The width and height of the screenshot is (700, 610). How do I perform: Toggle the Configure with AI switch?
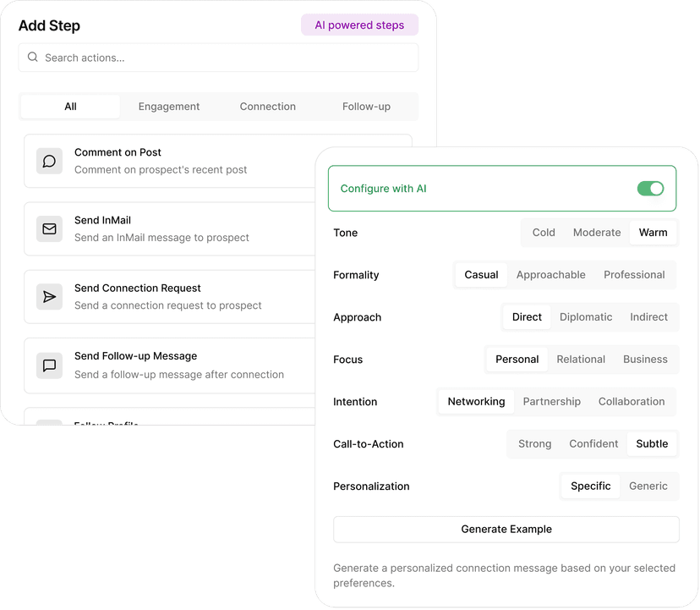point(650,189)
